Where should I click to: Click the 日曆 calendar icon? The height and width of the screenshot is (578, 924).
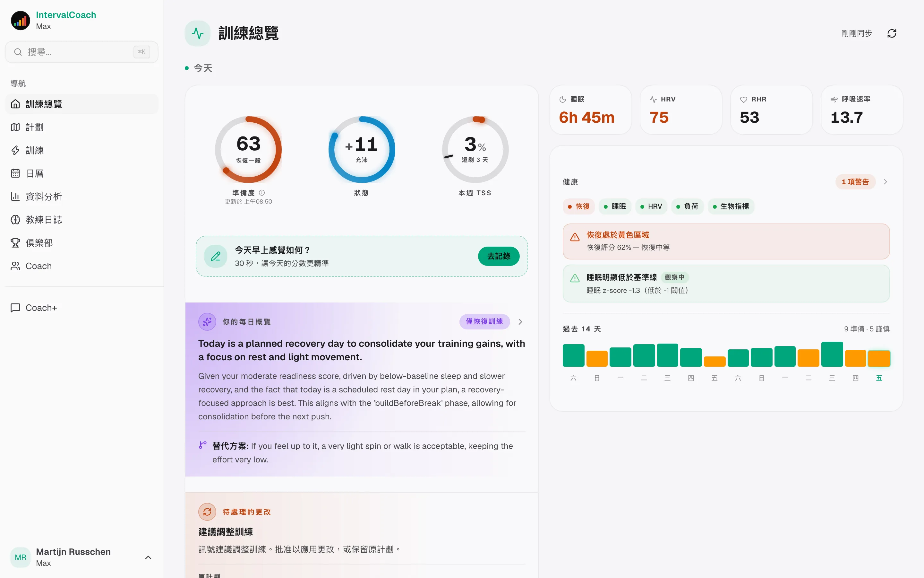coord(15,173)
